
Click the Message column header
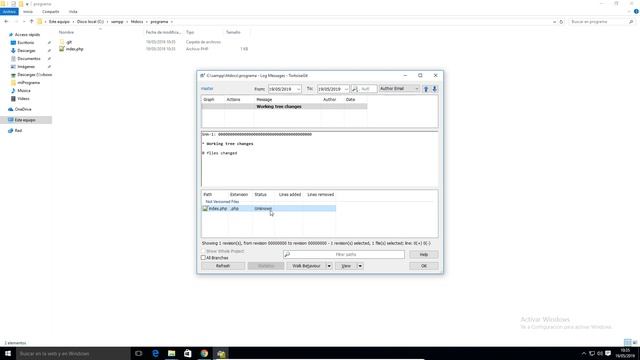264,100
